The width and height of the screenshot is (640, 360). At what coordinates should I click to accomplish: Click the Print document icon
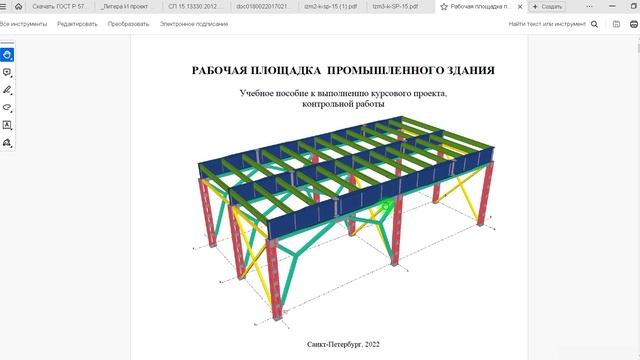[x=634, y=24]
